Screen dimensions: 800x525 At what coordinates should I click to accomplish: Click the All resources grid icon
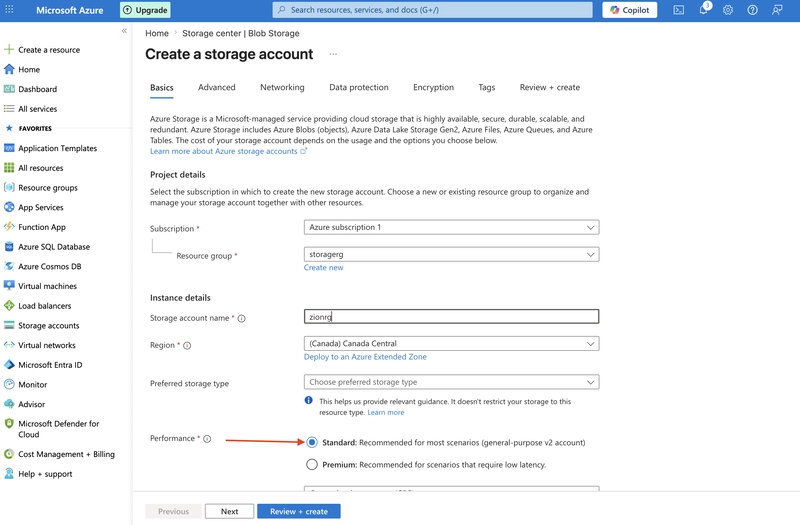[9, 168]
